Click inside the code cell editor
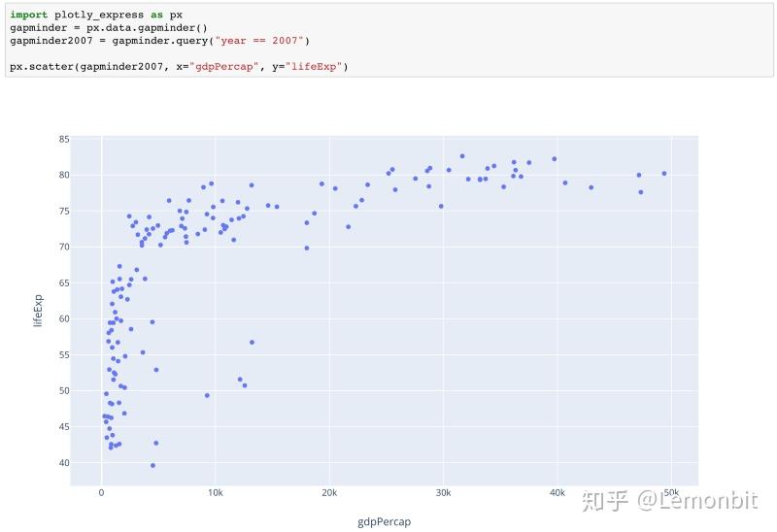The width and height of the screenshot is (777, 532). 388,48
